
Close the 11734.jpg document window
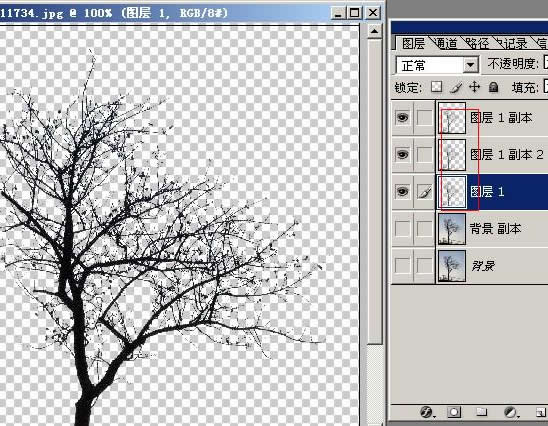point(373,13)
